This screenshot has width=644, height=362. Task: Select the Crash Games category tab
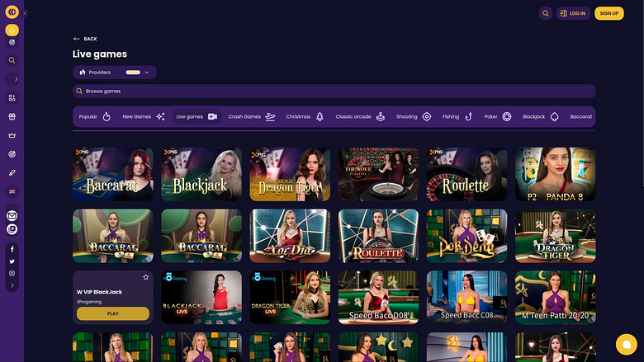coord(252,117)
